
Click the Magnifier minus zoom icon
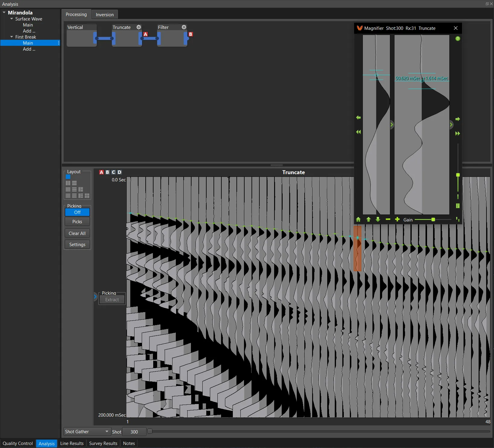(388, 219)
